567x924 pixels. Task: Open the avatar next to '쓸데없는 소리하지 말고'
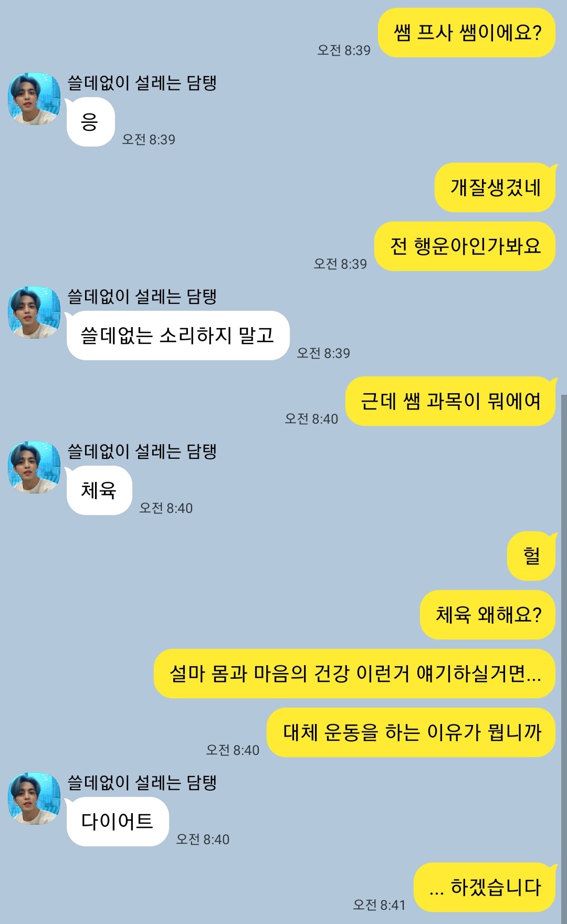[x=34, y=312]
